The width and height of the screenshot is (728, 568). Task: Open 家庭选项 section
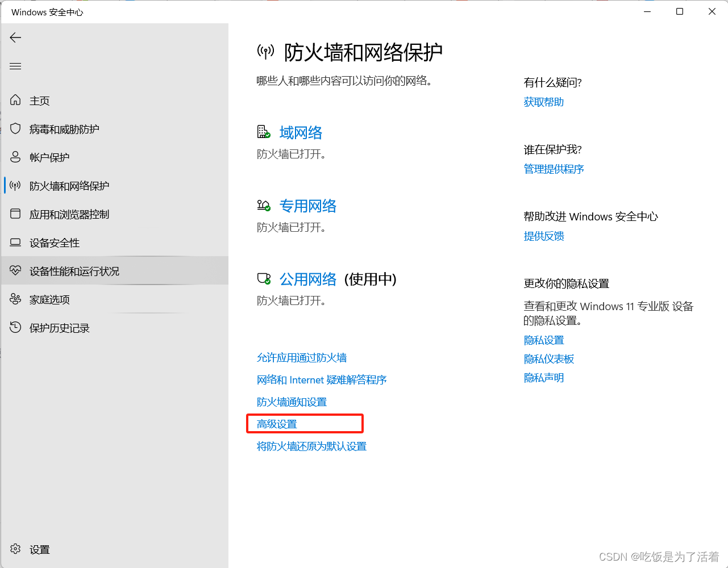[49, 299]
